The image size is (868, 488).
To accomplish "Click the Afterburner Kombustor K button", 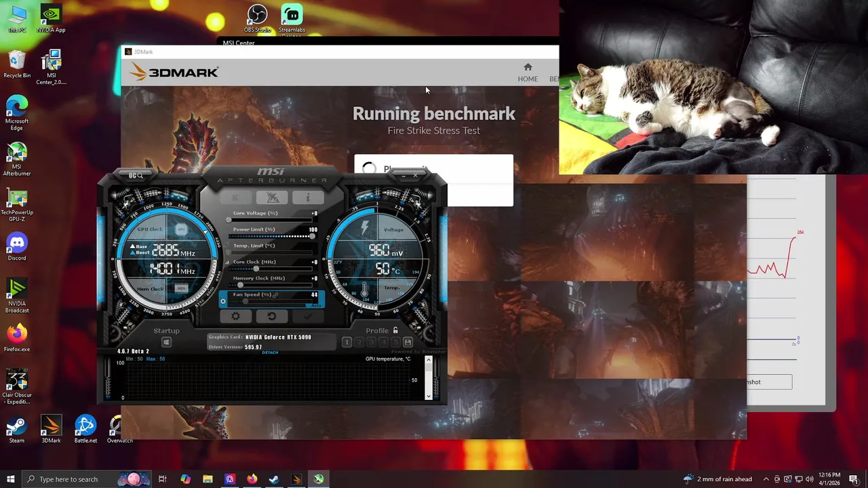I will click(x=236, y=197).
